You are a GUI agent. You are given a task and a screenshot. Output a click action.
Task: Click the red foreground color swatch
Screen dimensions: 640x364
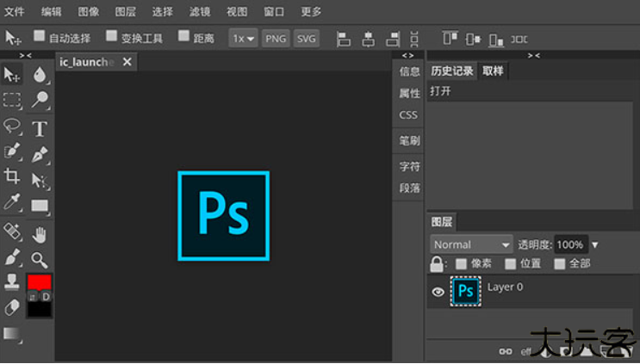click(40, 282)
